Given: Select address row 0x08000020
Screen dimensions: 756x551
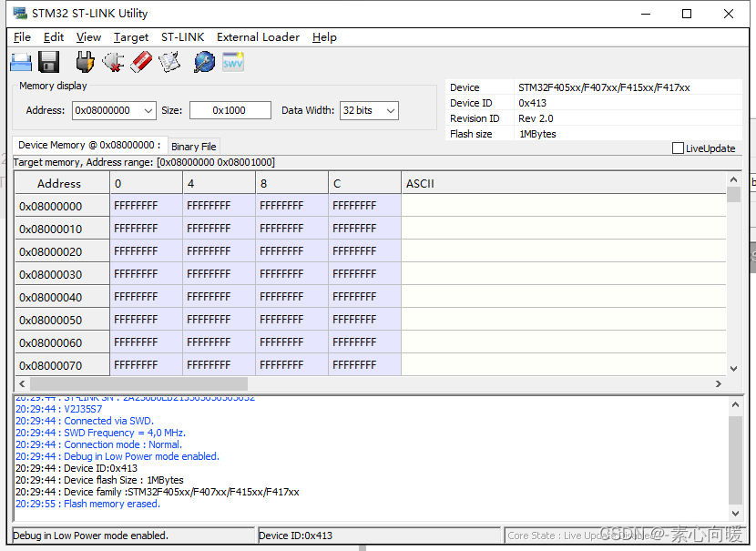Looking at the screenshot, I should pos(62,251).
